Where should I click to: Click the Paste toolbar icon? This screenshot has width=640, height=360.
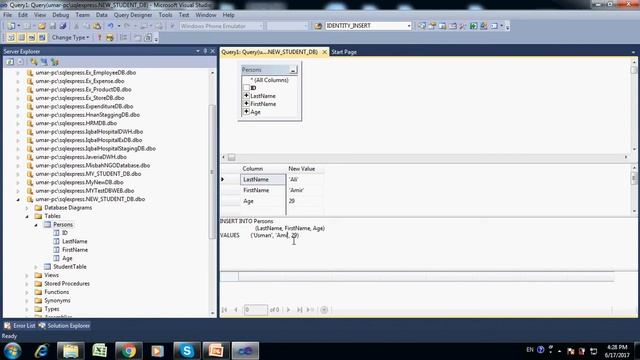pos(97,26)
